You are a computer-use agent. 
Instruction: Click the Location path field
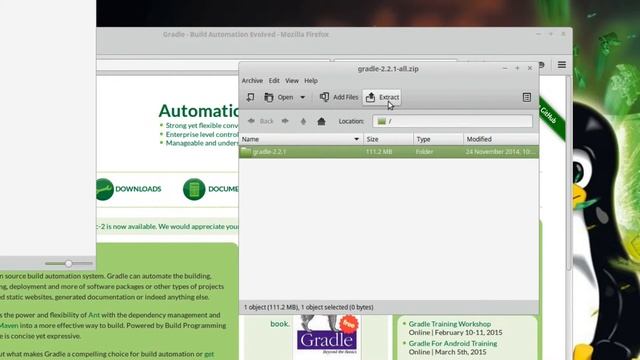(x=452, y=121)
